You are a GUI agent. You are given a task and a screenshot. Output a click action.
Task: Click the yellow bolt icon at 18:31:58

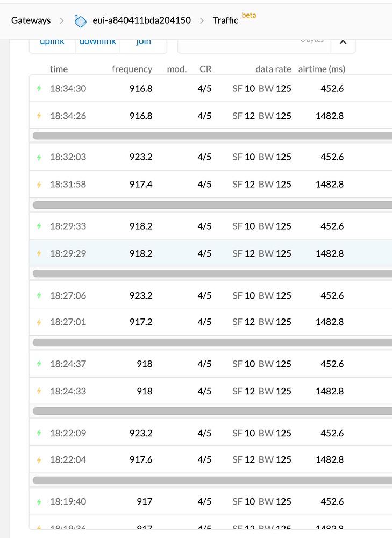[x=39, y=185]
